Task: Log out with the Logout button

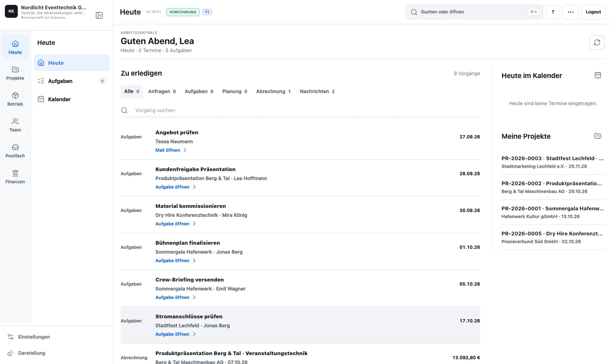Action: pos(593,12)
